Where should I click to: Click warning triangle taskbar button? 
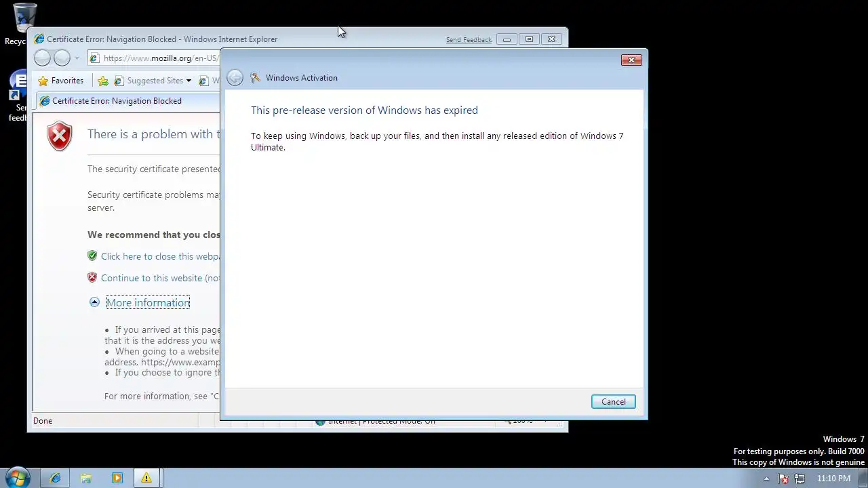pyautogui.click(x=146, y=478)
